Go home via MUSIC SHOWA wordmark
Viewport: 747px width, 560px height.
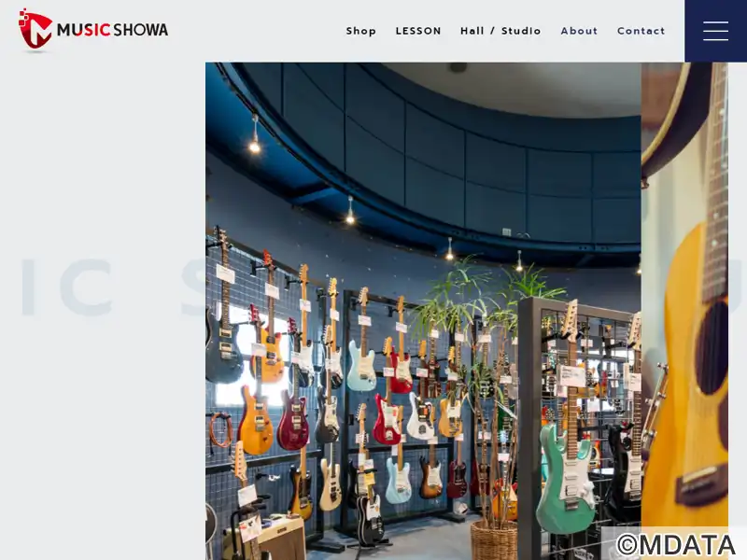tap(112, 30)
